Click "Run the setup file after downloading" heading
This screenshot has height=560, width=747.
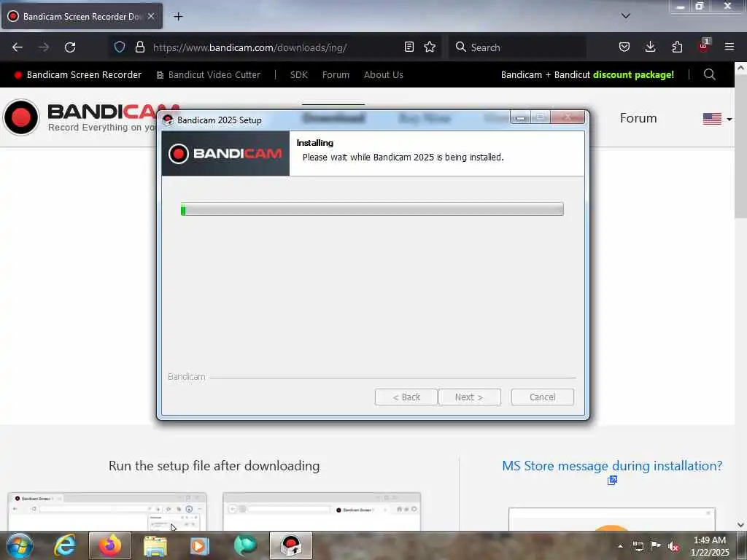[214, 466]
